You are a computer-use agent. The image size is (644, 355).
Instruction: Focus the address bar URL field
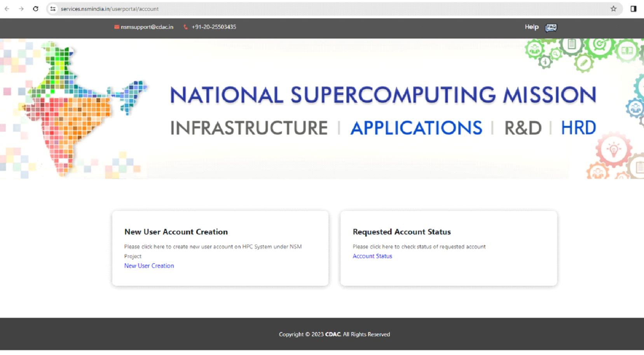pyautogui.click(x=272, y=9)
